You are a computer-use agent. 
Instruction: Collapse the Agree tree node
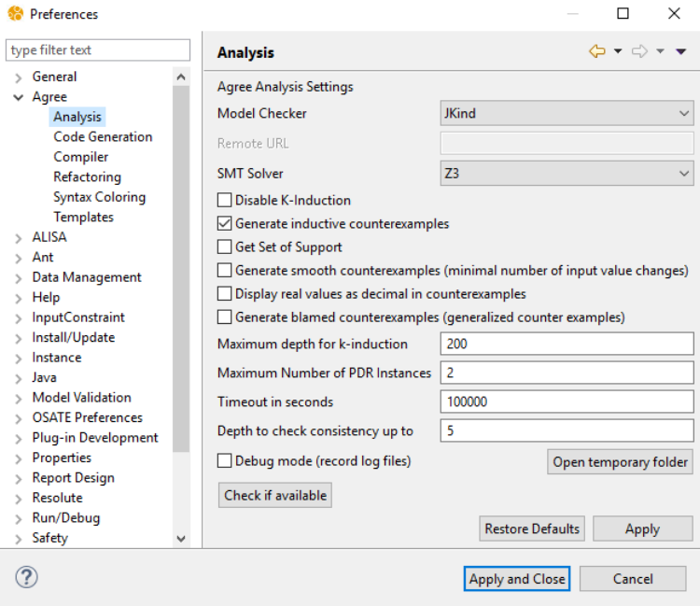pos(19,97)
